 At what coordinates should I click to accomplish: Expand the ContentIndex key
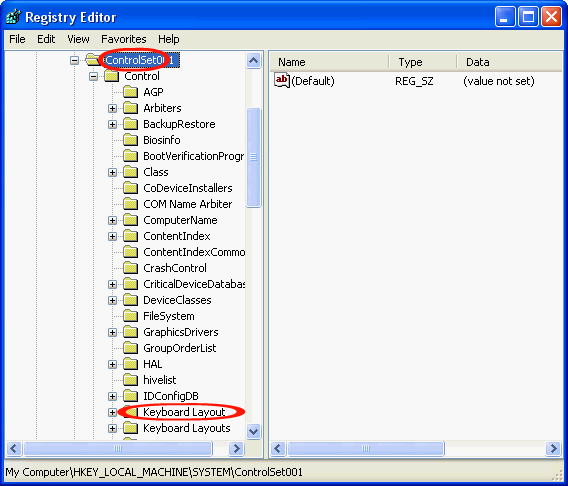point(112,236)
